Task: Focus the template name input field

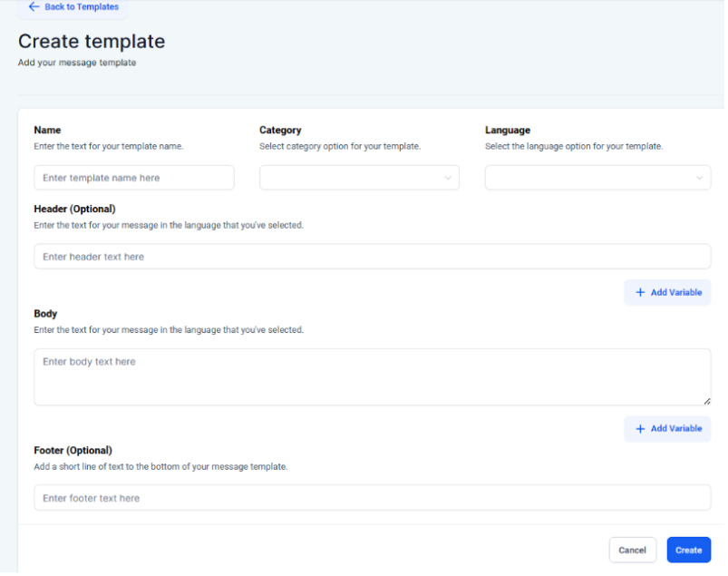Action: [133, 178]
